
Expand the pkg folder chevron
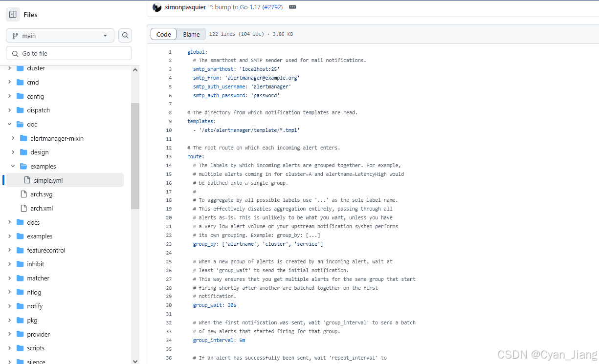(x=9, y=320)
